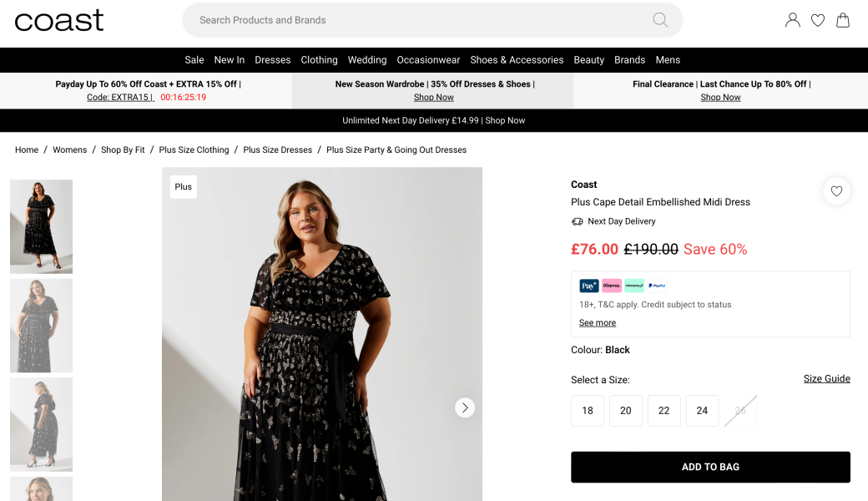Add dress to wishlist with heart button
868x501 pixels.
point(836,191)
